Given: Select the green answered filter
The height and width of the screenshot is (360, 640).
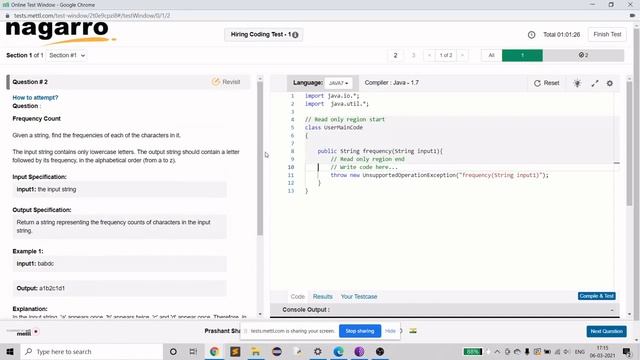Looking at the screenshot, I should (522, 55).
